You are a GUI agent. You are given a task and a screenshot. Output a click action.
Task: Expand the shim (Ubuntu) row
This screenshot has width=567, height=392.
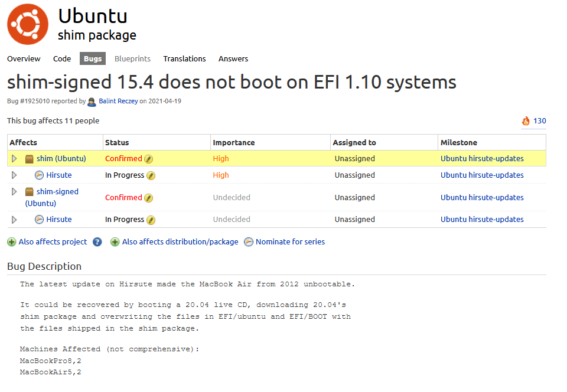click(14, 159)
